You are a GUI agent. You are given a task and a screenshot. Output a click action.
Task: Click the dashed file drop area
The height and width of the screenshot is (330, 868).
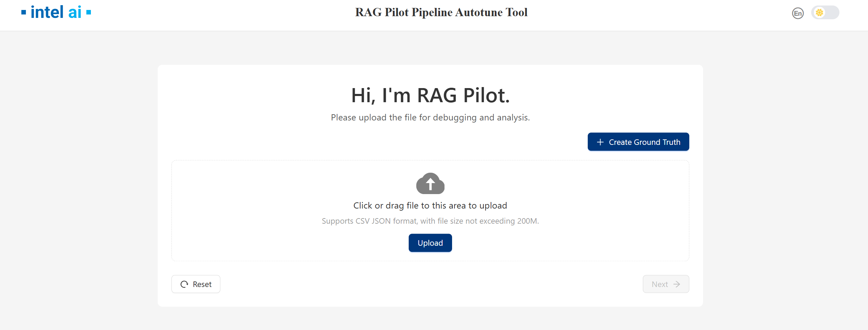430,211
